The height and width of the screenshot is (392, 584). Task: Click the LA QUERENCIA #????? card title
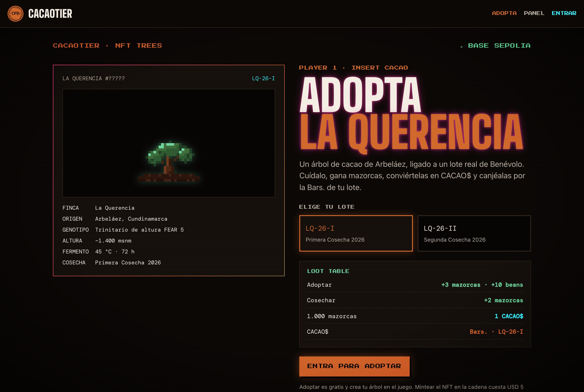point(94,78)
